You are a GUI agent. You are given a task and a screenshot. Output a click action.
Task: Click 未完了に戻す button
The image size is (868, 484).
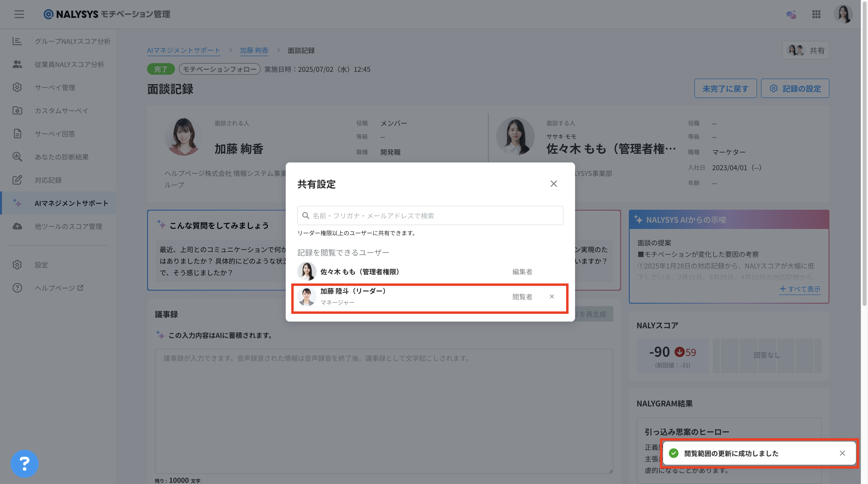point(726,89)
